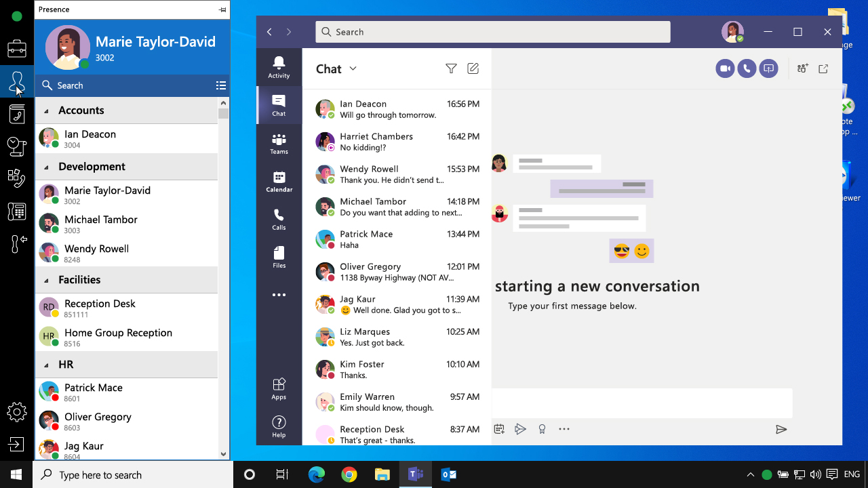Click the sign-out arrow icon in sidebar

tap(16, 445)
